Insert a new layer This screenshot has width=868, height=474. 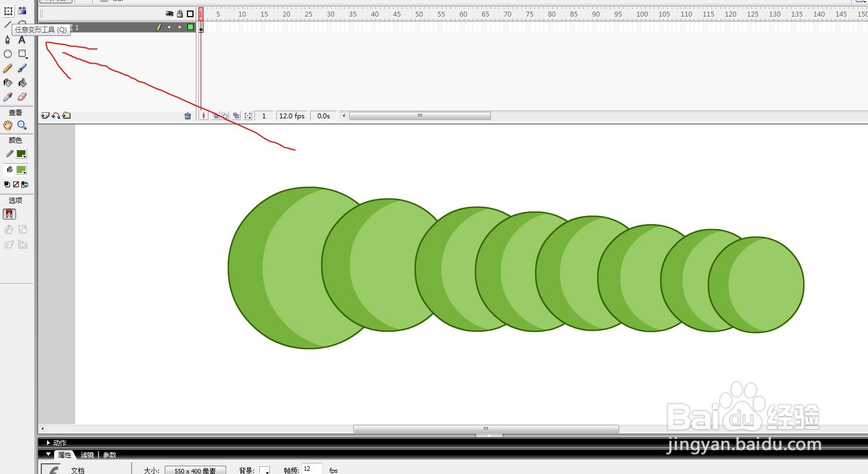tap(45, 116)
